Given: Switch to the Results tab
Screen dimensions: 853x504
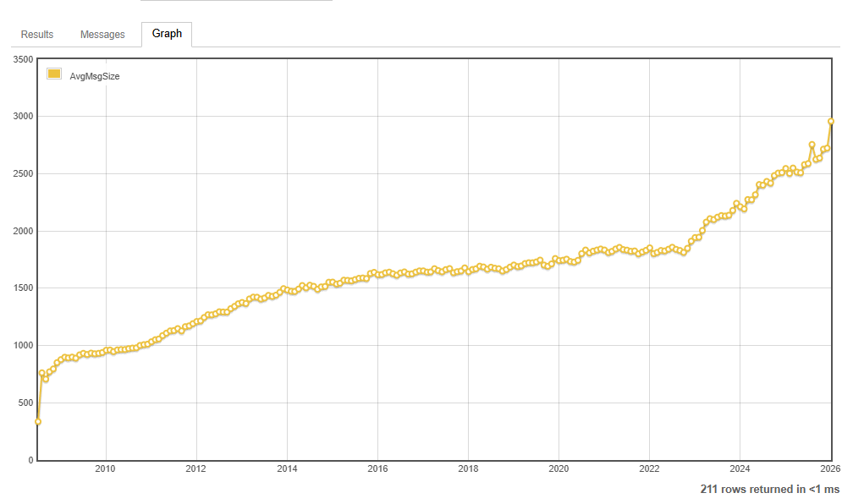Looking at the screenshot, I should coord(37,35).
